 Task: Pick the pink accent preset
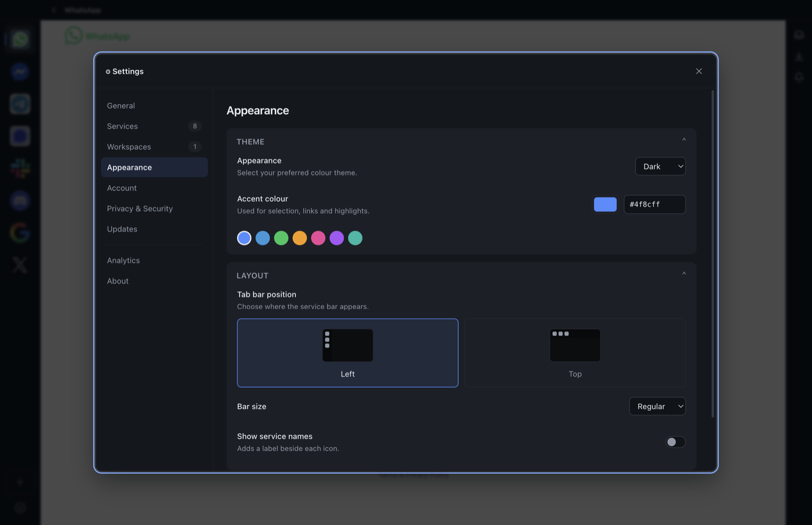click(x=318, y=238)
